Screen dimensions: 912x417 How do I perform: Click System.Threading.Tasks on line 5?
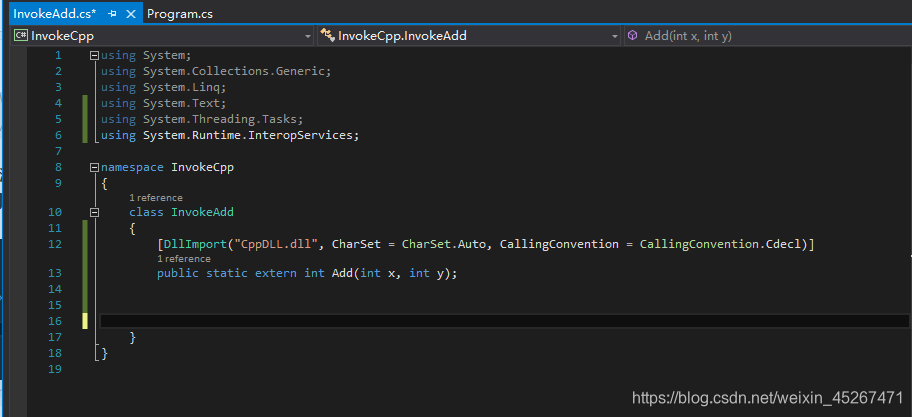pyautogui.click(x=220, y=119)
